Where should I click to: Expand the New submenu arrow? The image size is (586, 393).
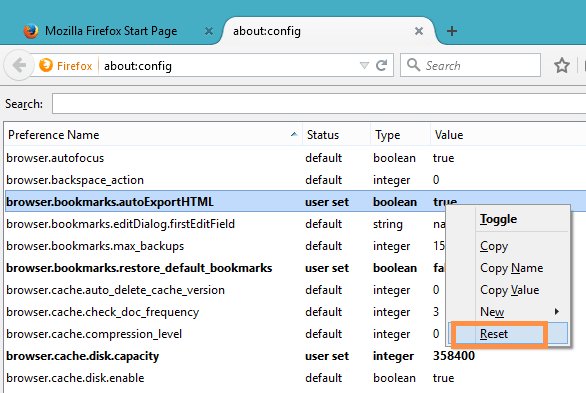click(x=557, y=311)
